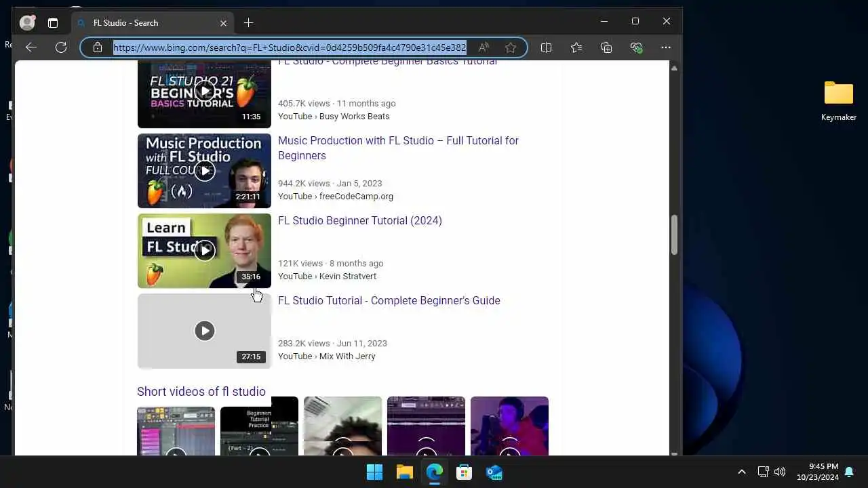This screenshot has width=868, height=488.
Task: Add page to favorites star
Action: 511,47
